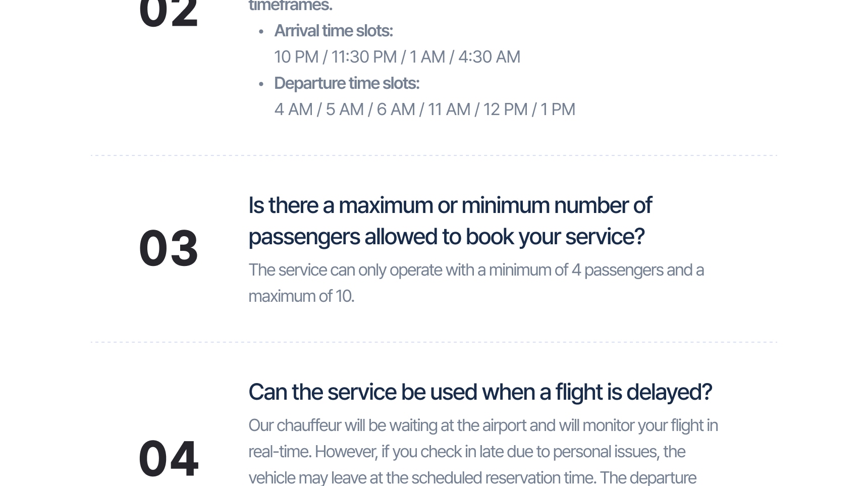
Task: Click the "real-time" word in the answer
Action: click(x=279, y=452)
